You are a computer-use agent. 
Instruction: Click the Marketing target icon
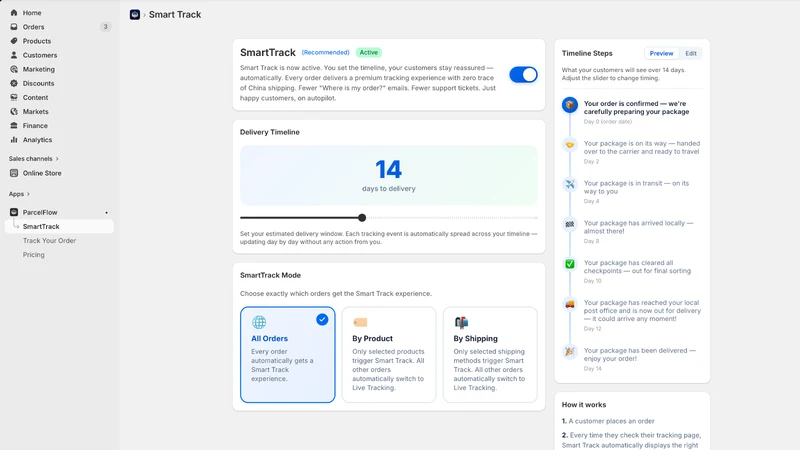click(14, 69)
